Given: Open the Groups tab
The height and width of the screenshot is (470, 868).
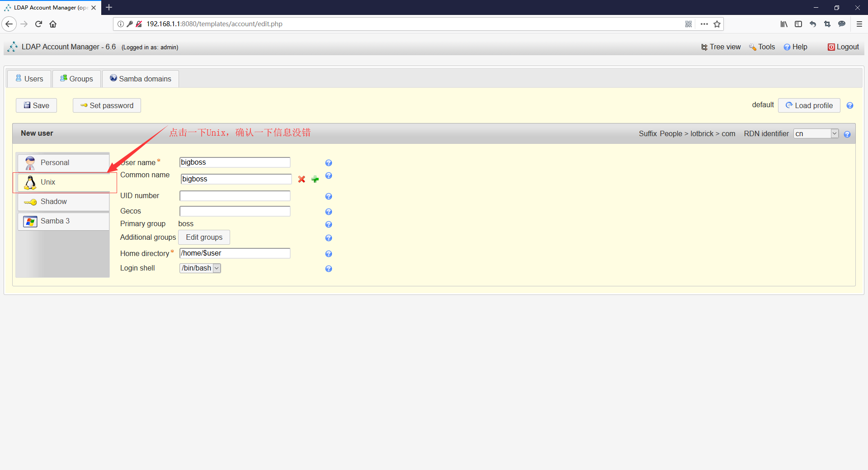Looking at the screenshot, I should click(76, 79).
